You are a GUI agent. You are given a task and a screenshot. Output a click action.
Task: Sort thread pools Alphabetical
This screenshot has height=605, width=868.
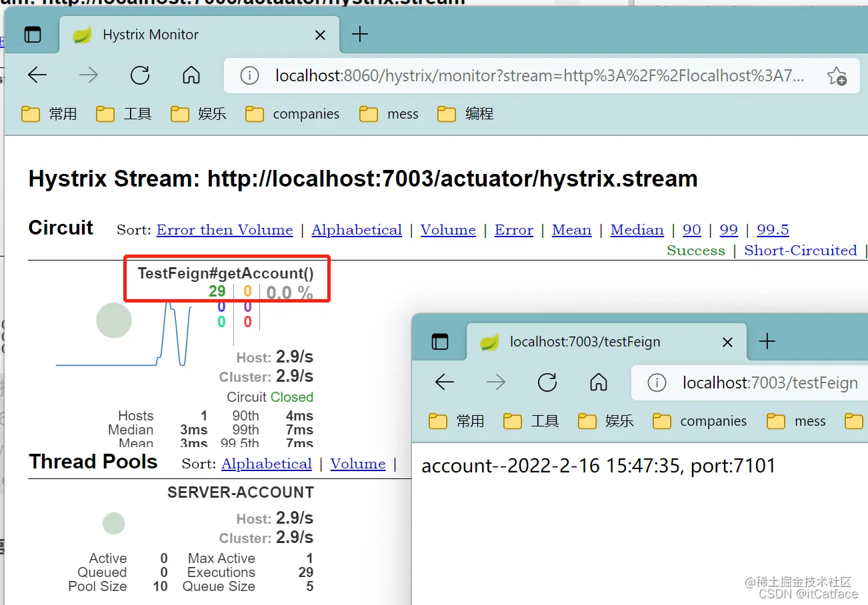pos(267,464)
